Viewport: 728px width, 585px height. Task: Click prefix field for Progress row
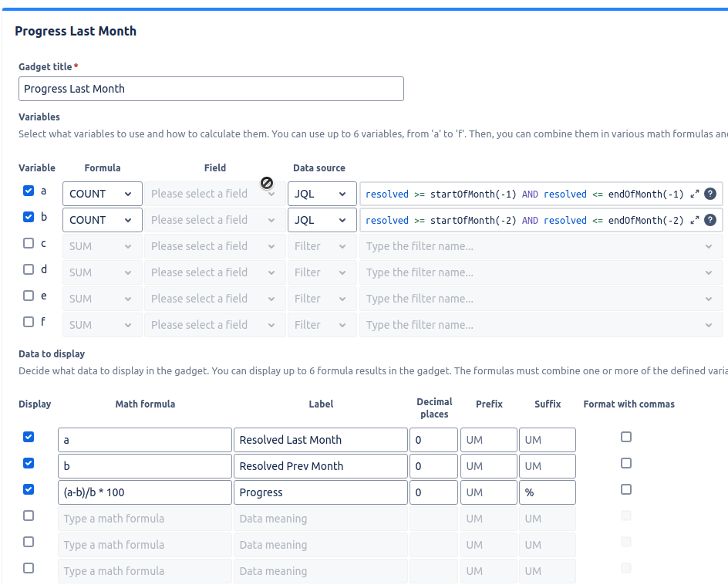[489, 492]
